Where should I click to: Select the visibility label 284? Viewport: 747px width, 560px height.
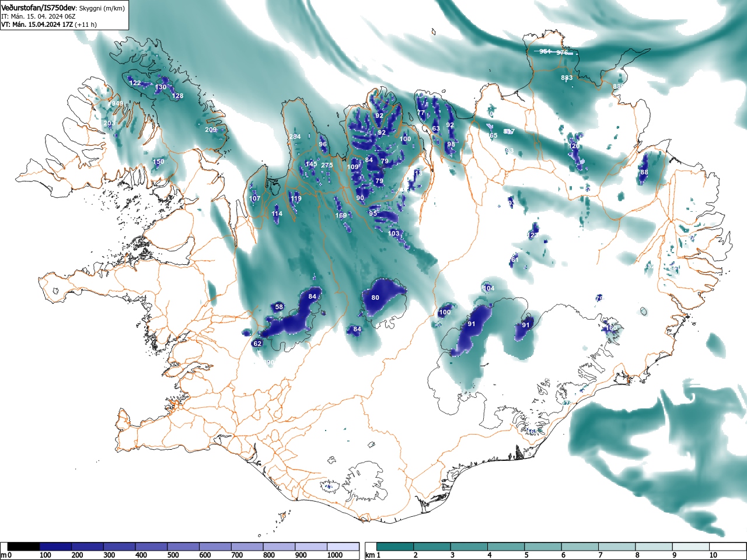coord(295,136)
